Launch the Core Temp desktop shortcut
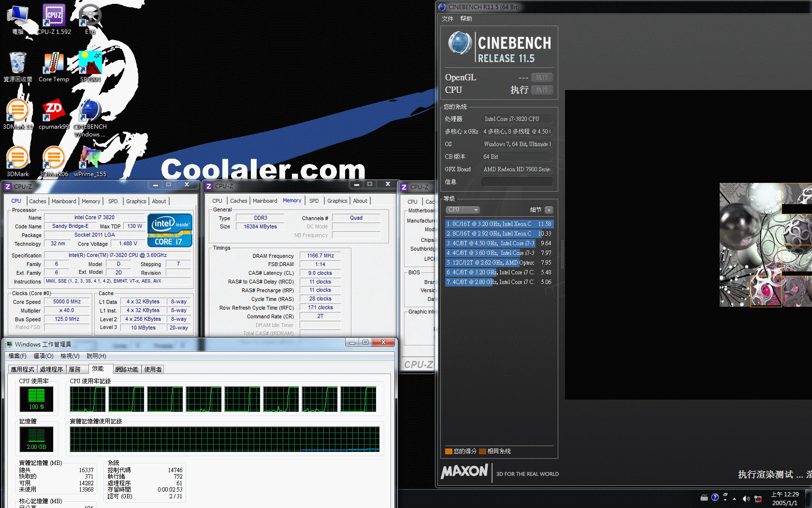 click(54, 67)
